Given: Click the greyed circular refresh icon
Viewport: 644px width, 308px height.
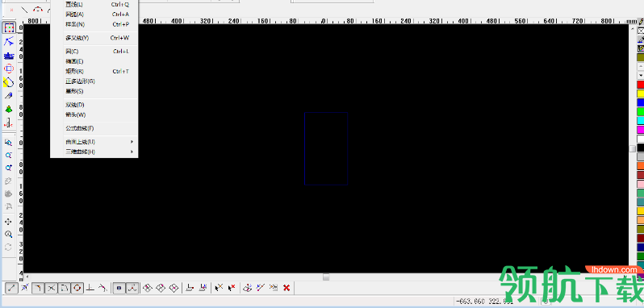Looking at the screenshot, I should (8, 248).
